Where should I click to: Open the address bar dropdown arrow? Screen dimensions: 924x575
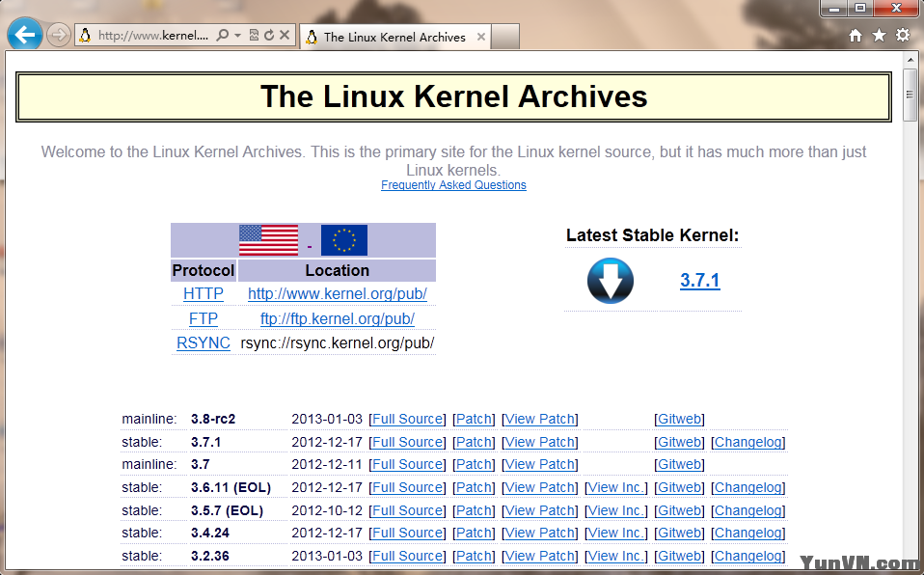[237, 36]
